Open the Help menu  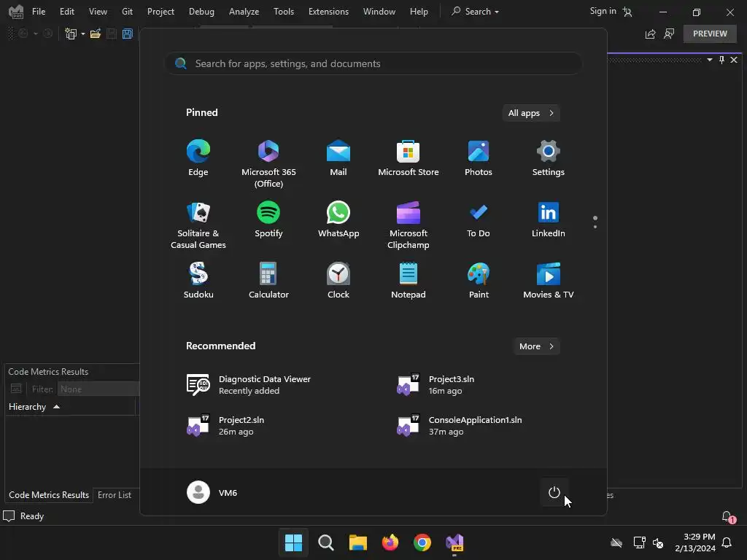419,12
